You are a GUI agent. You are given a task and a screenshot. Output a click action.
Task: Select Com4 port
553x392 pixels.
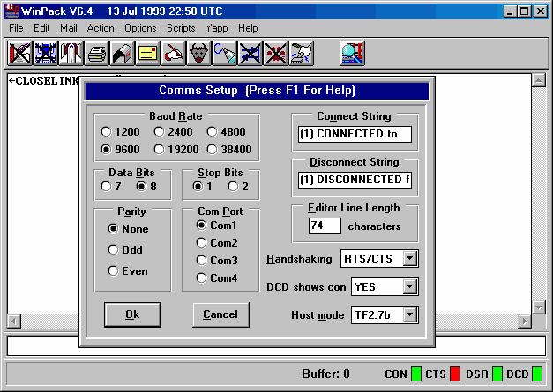point(201,277)
